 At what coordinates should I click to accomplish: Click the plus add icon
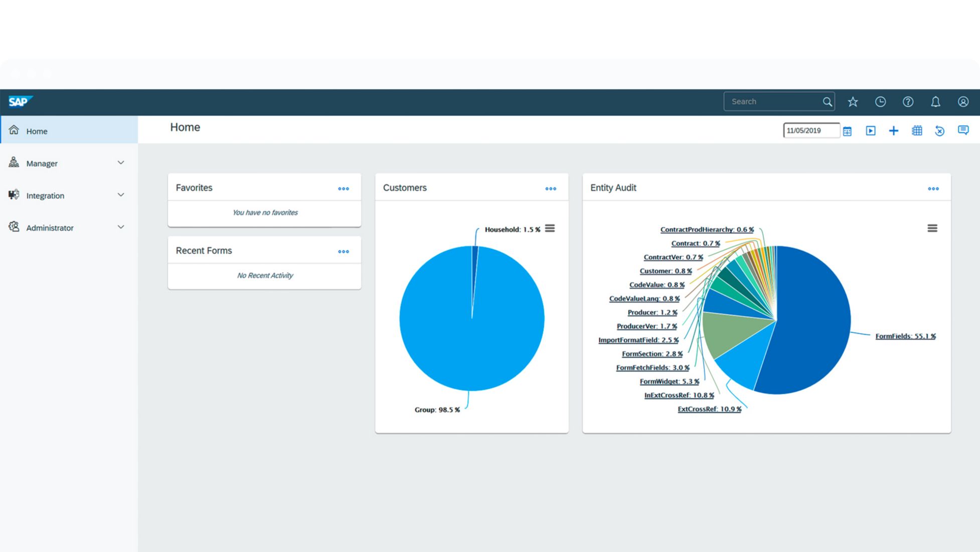(x=893, y=131)
